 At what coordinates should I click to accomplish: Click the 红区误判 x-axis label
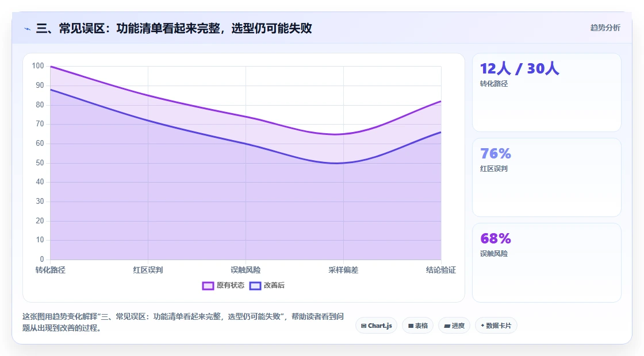pos(148,270)
